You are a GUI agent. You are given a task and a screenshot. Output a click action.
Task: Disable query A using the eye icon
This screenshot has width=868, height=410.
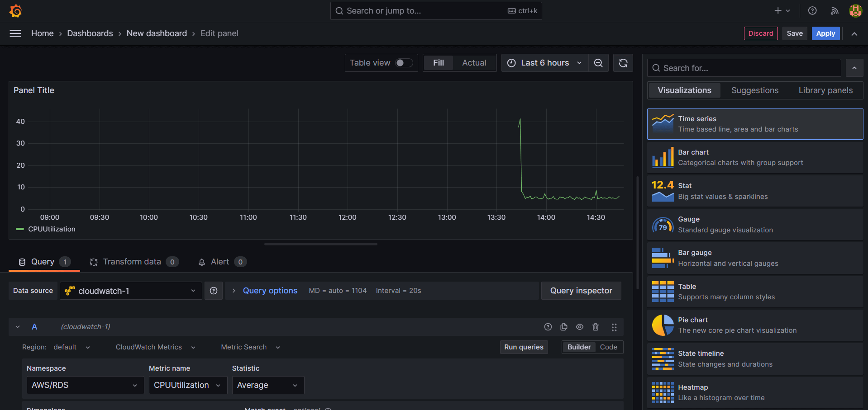[x=579, y=326]
